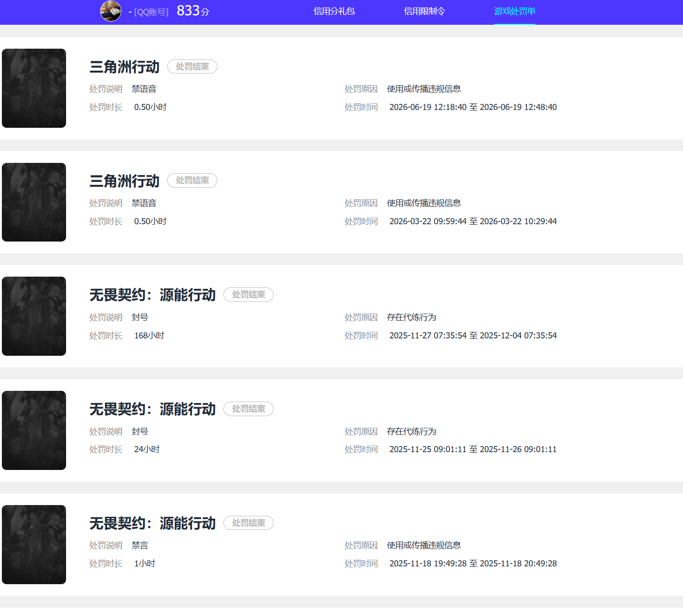This screenshot has width=683, height=616.
Task: Click 0.50小时 duration in the 2026-03-22 record
Action: click(x=150, y=221)
